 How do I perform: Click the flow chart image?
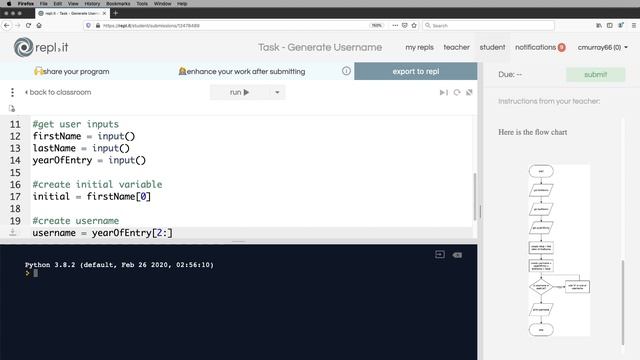[559, 250]
